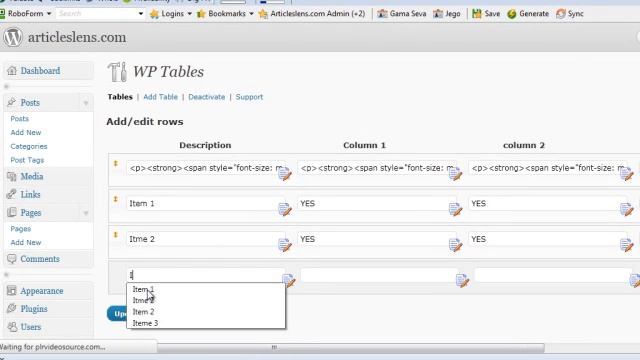Select 'Item 1' autocomplete suggestion
The width and height of the screenshot is (640, 360).
[x=206, y=289]
